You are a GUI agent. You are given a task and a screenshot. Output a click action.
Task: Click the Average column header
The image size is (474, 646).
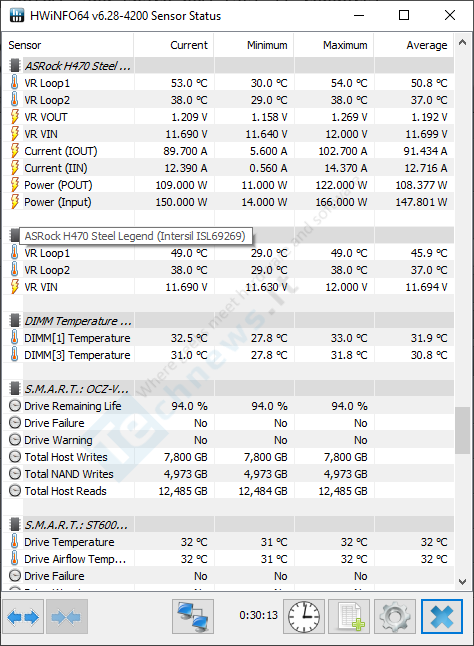pyautogui.click(x=414, y=45)
